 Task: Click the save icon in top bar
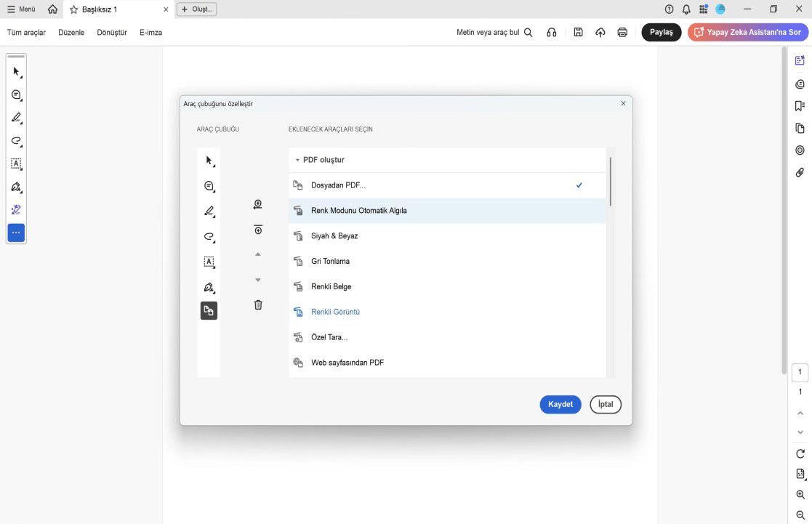[x=578, y=32]
